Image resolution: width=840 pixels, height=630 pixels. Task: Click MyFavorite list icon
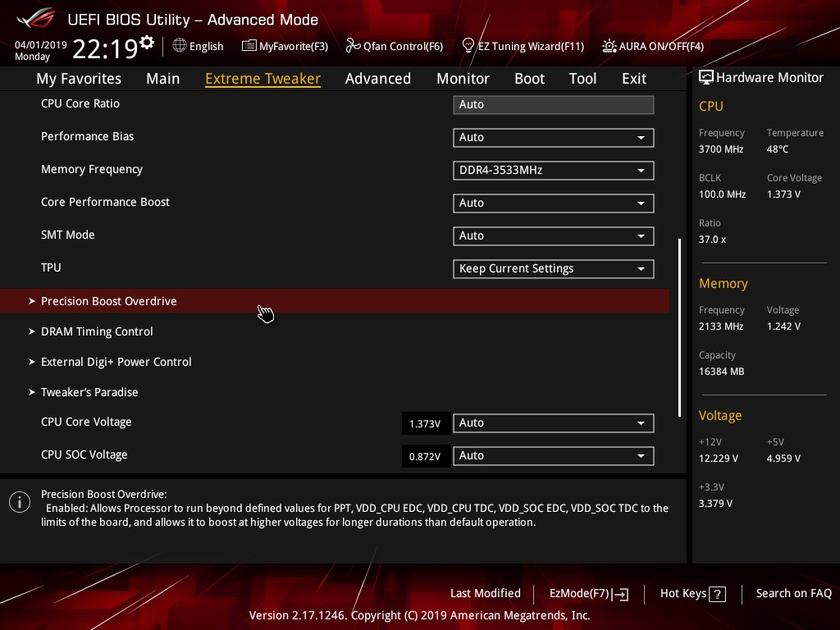pyautogui.click(x=249, y=46)
